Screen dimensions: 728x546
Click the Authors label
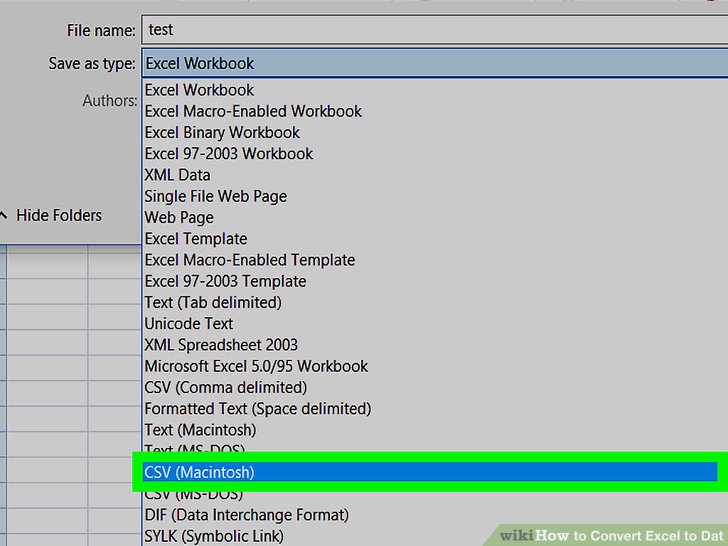(110, 100)
